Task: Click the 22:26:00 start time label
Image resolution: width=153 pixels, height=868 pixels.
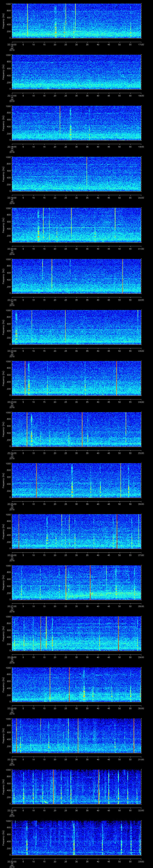Action: point(12,555)
